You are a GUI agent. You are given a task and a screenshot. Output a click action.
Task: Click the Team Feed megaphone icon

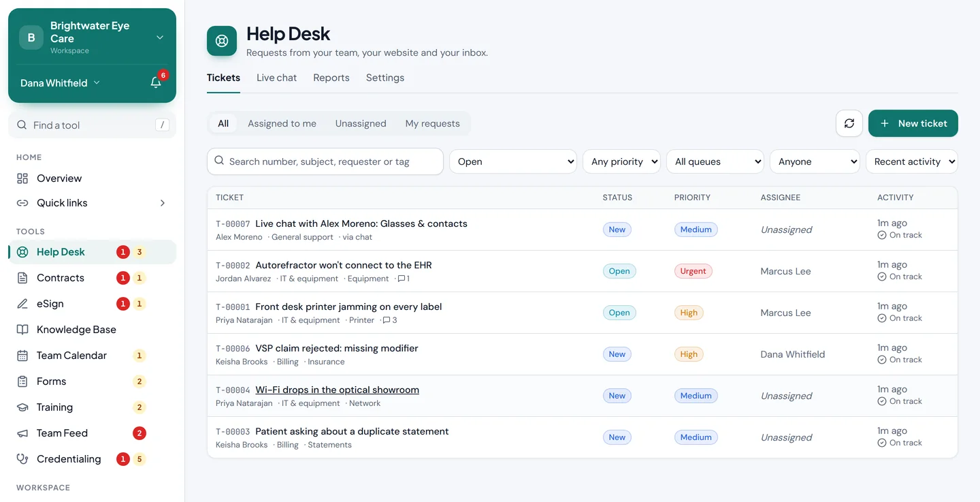pos(22,433)
